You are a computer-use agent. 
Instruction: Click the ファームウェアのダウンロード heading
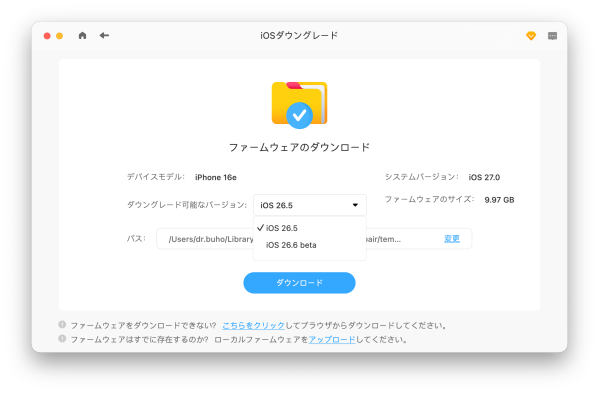[x=300, y=148]
